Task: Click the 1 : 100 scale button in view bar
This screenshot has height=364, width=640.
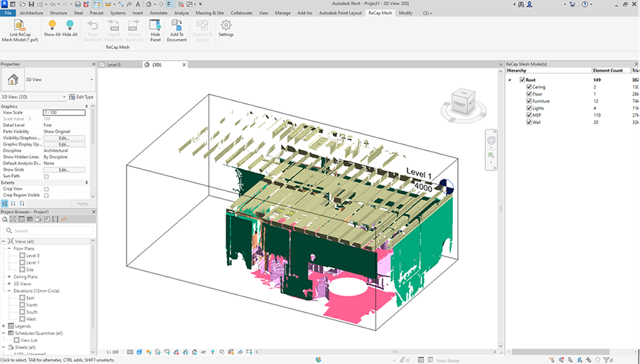Action: pos(112,352)
